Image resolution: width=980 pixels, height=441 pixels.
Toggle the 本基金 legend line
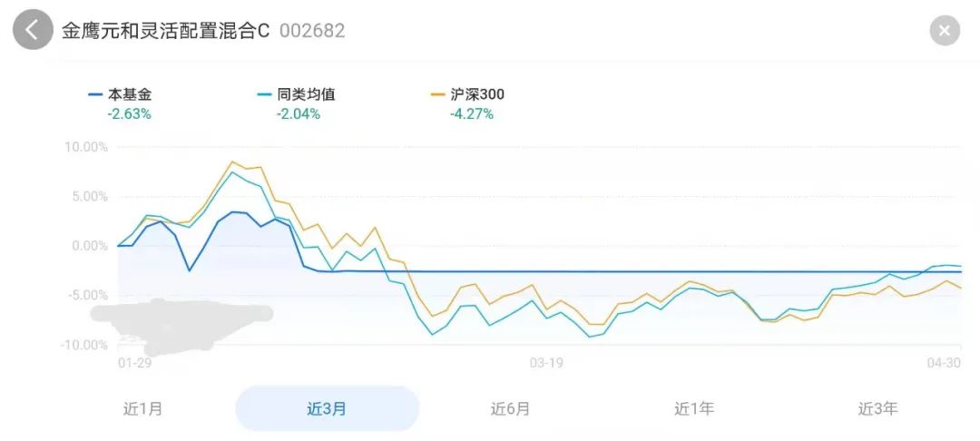(x=121, y=95)
